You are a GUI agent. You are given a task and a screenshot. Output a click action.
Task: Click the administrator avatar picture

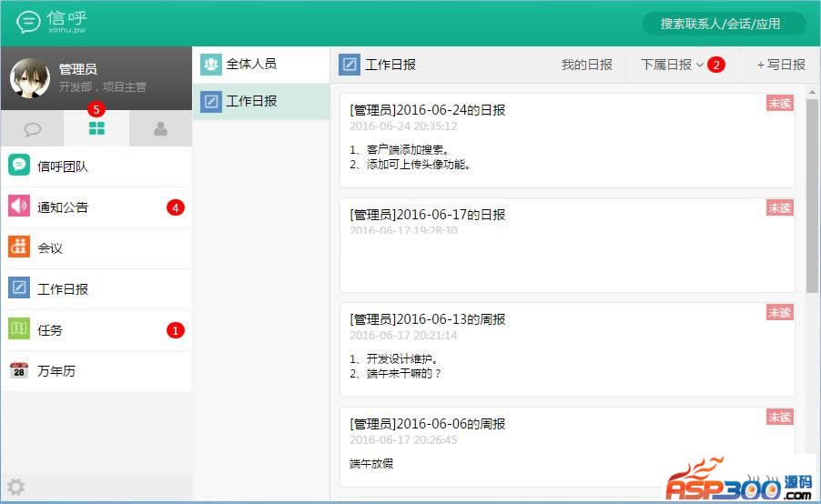(x=30, y=78)
